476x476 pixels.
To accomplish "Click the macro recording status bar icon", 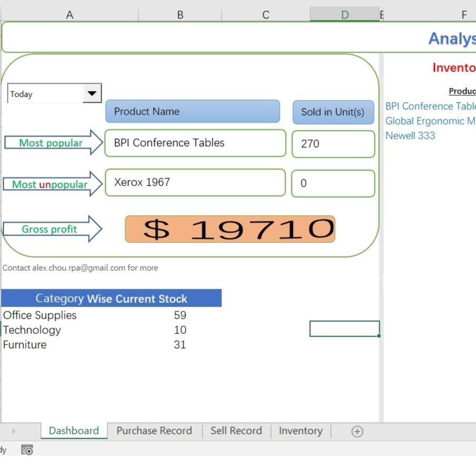I will pyautogui.click(x=27, y=450).
